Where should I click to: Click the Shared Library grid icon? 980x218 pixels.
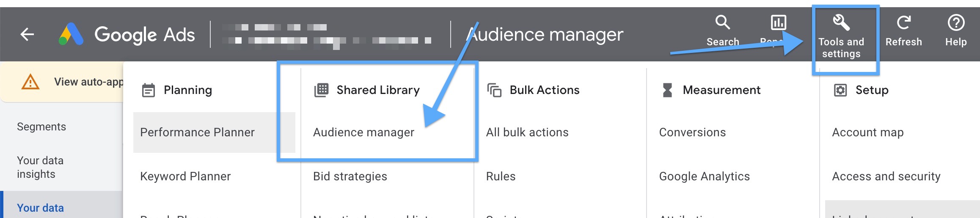pyautogui.click(x=322, y=90)
